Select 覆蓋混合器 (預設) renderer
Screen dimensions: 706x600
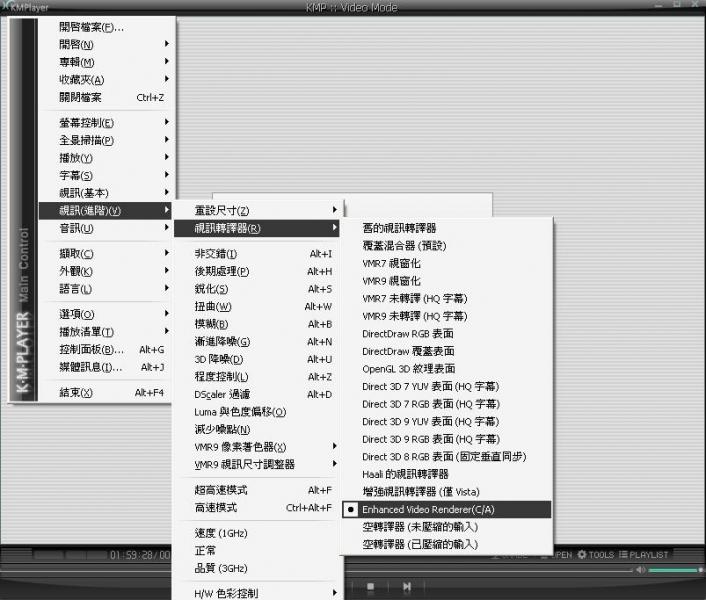pos(446,246)
